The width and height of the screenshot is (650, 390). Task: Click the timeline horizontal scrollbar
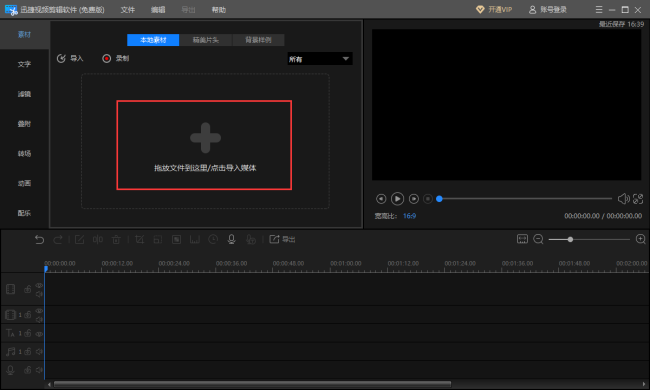pyautogui.click(x=252, y=384)
